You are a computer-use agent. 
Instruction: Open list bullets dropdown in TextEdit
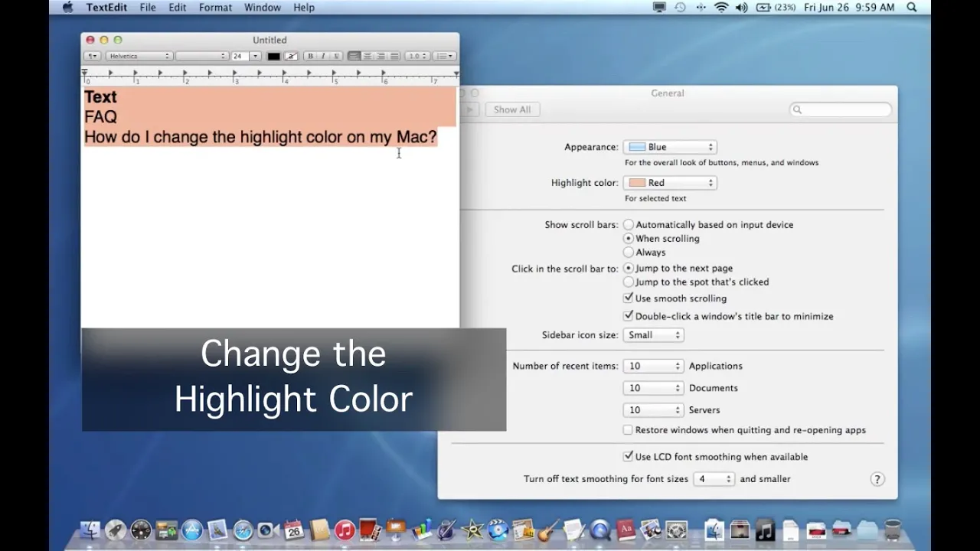444,56
